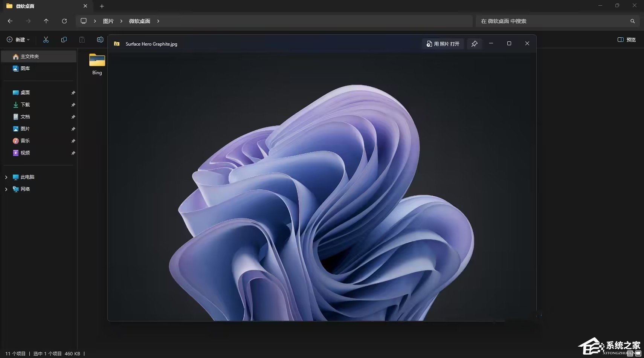Toggle the 预览 pane button

(x=627, y=40)
